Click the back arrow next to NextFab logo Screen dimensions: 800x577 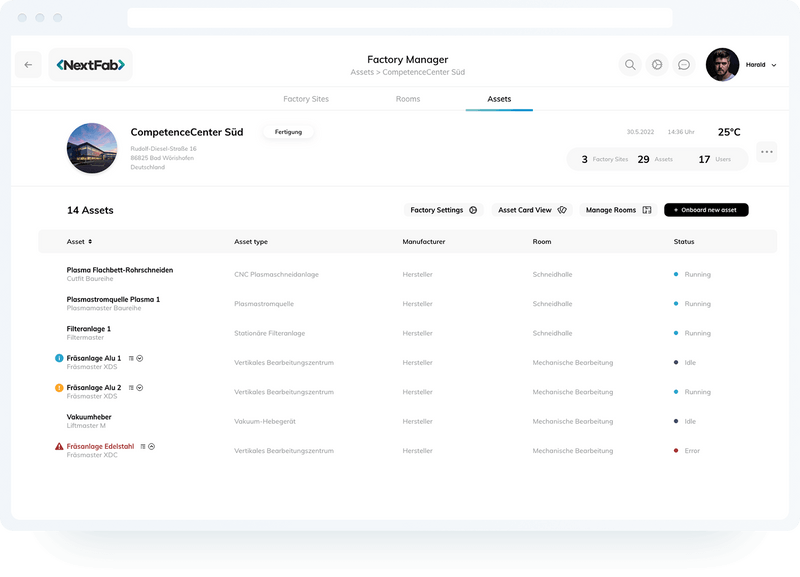click(x=29, y=63)
